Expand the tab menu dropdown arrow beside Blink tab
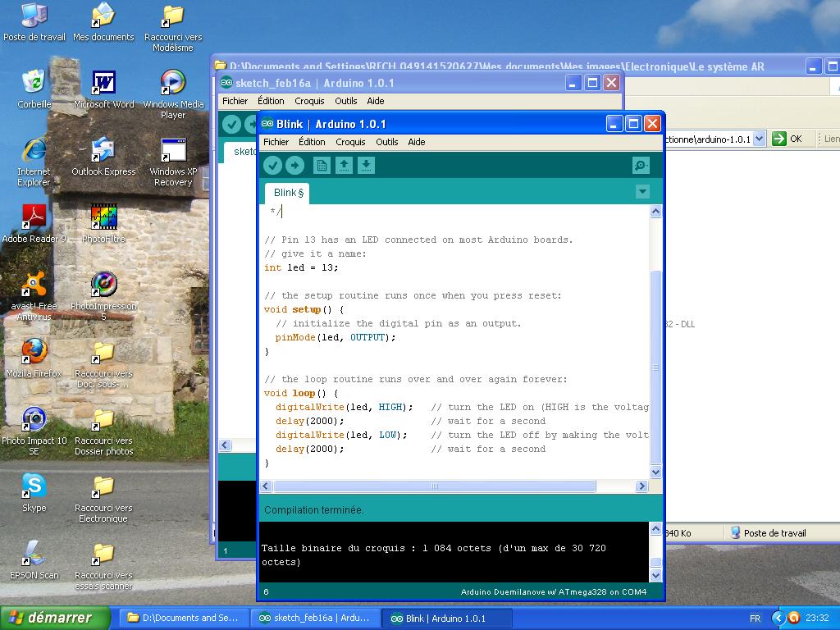The width and height of the screenshot is (840, 630). pyautogui.click(x=642, y=192)
